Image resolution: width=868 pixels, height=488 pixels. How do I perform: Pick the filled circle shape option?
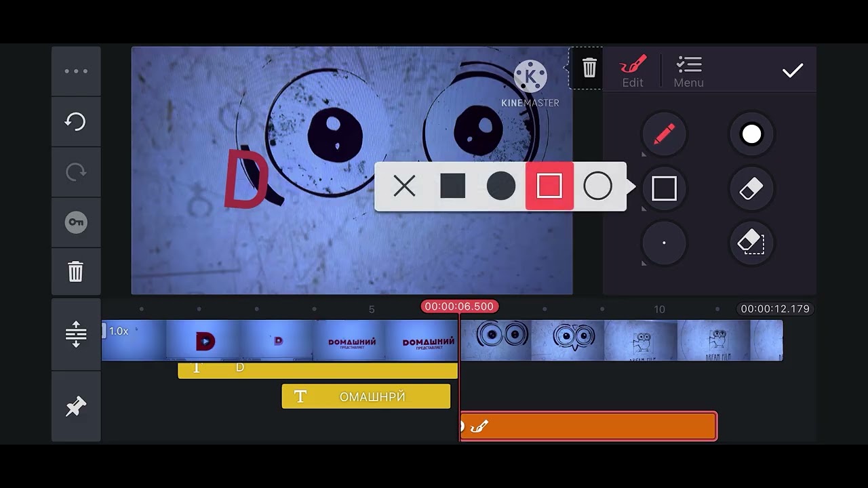pyautogui.click(x=500, y=186)
